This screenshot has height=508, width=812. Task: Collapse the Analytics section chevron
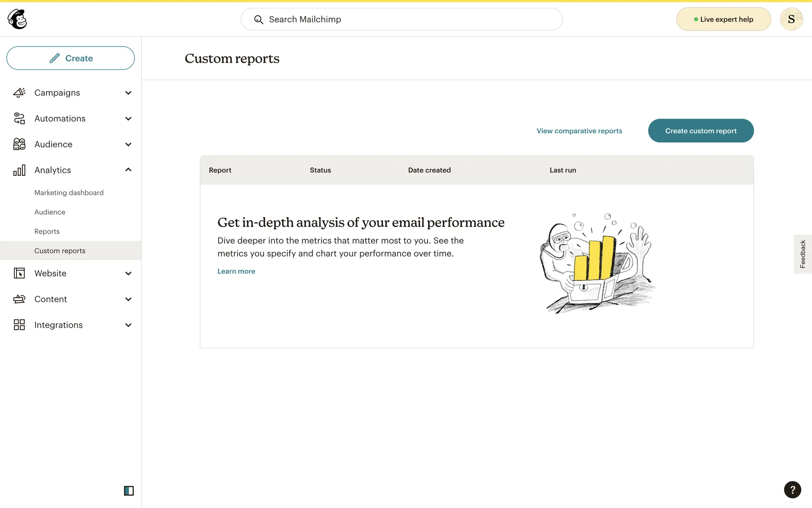click(x=128, y=170)
